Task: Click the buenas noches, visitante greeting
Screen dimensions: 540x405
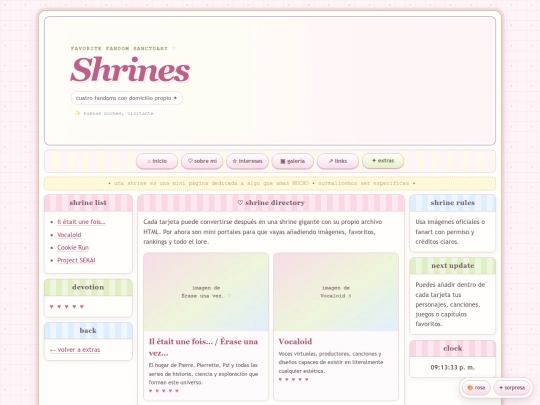Action: (114, 113)
